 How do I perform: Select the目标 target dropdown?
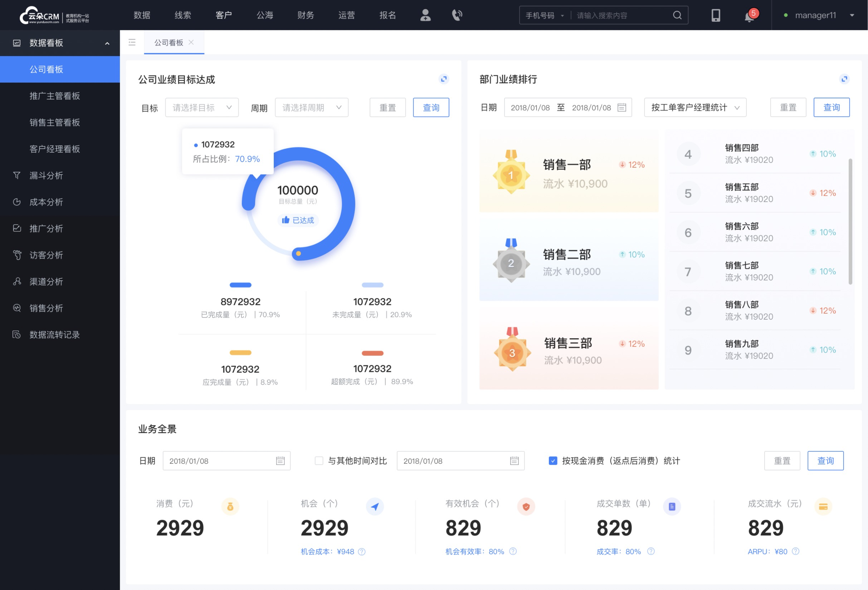tap(201, 108)
